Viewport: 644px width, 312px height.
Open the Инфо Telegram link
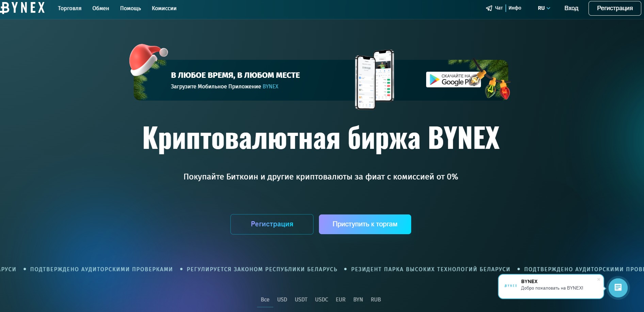[515, 8]
